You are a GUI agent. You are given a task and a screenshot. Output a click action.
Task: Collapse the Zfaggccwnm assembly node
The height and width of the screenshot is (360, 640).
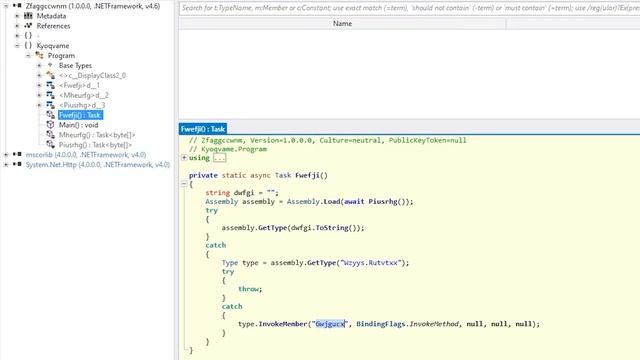click(6, 6)
